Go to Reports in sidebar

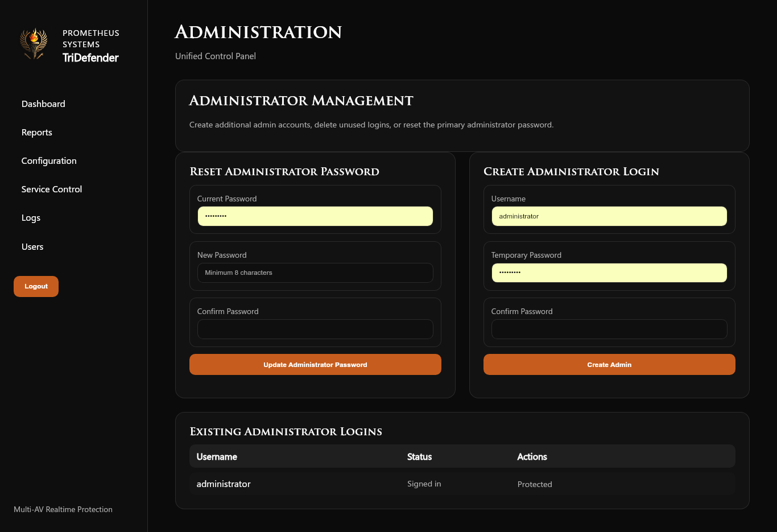click(x=37, y=133)
